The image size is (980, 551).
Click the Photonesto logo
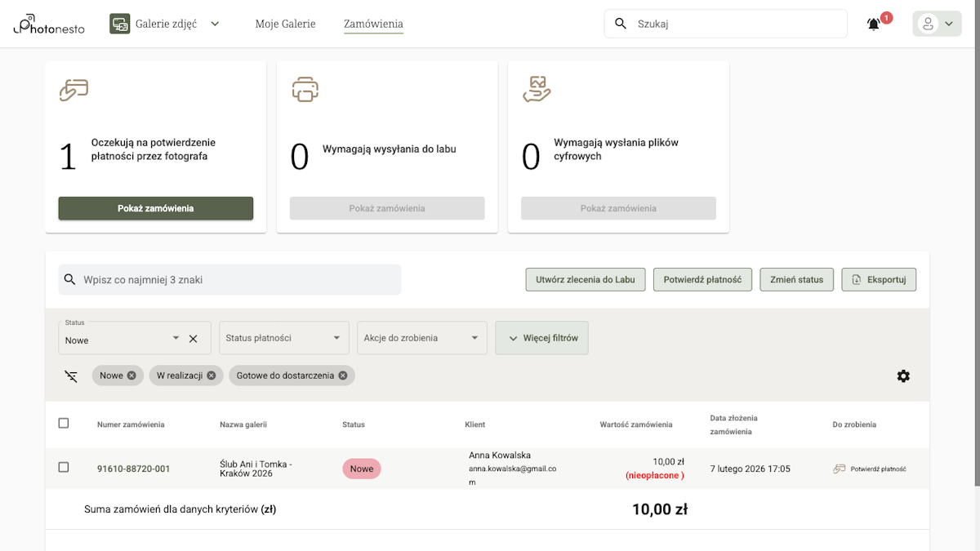(48, 24)
